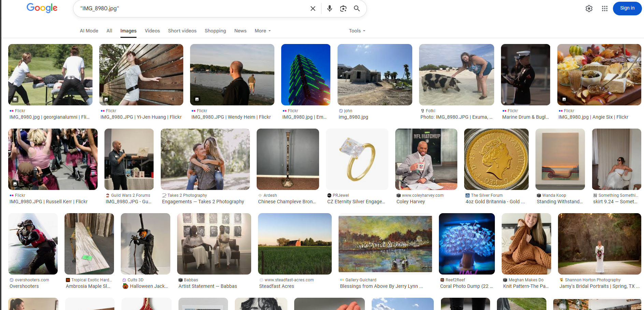Switch to the News tab
Image resolution: width=644 pixels, height=310 pixels.
click(x=240, y=31)
